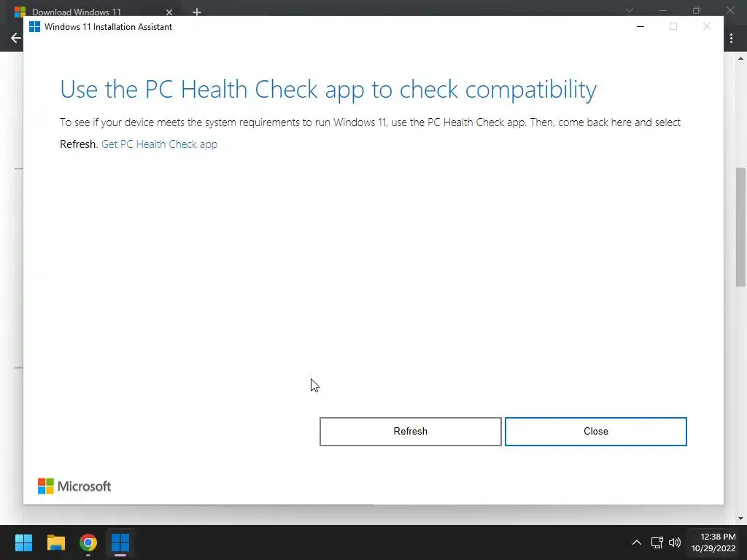
Task: Open the network status tray icon
Action: (x=657, y=542)
